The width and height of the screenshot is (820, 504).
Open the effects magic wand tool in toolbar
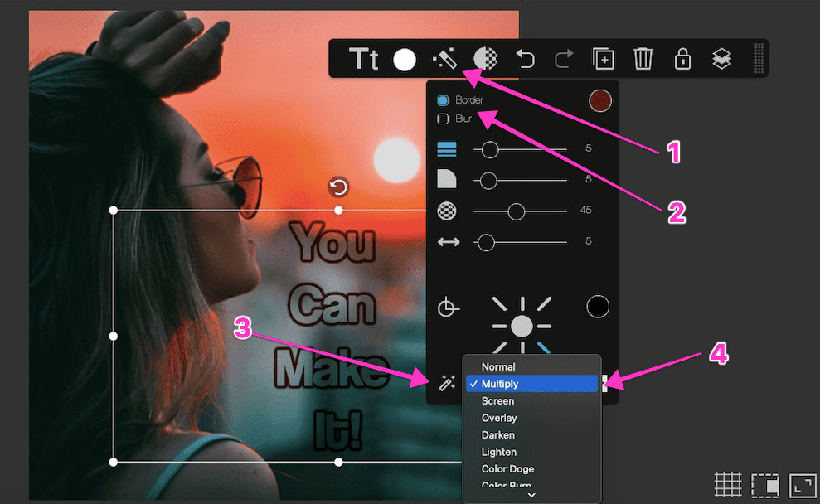coord(444,59)
